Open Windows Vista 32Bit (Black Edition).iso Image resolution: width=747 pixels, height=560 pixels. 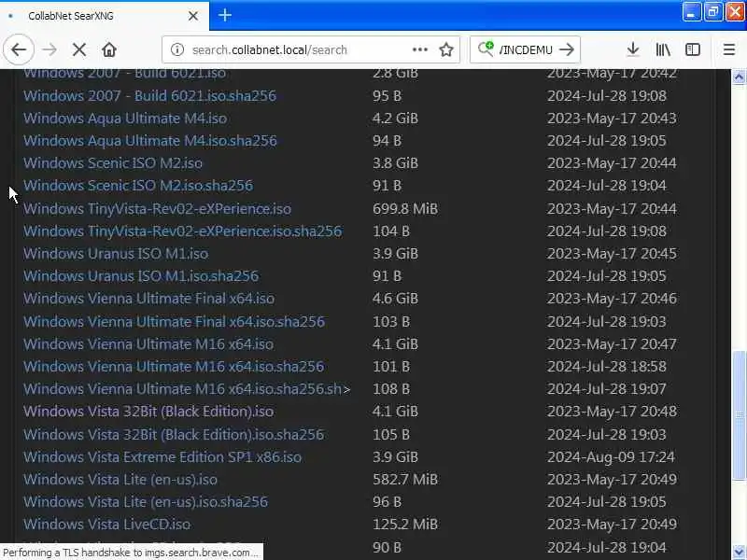(148, 411)
